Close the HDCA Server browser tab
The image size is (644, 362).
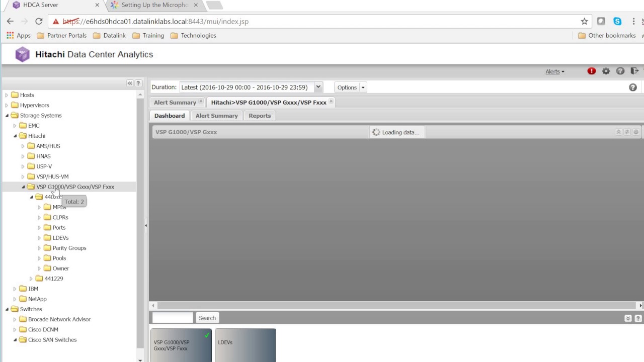[x=97, y=5]
